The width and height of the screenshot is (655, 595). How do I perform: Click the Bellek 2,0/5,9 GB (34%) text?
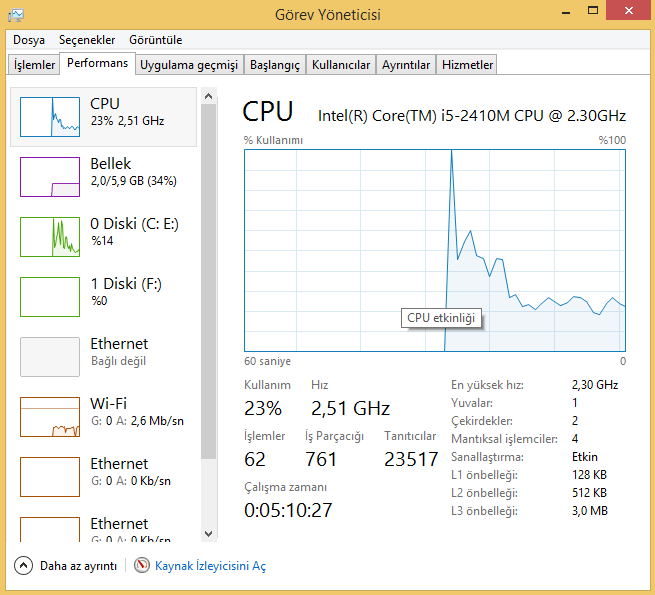pyautogui.click(x=134, y=181)
